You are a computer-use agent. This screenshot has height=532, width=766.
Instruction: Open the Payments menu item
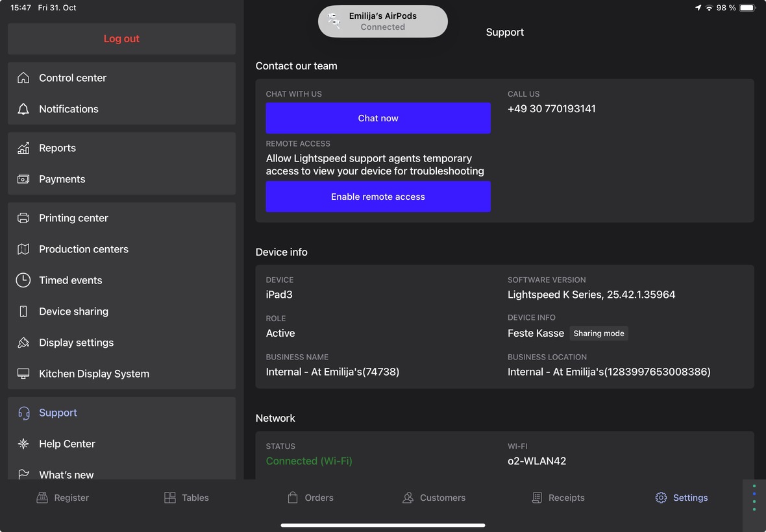point(62,179)
